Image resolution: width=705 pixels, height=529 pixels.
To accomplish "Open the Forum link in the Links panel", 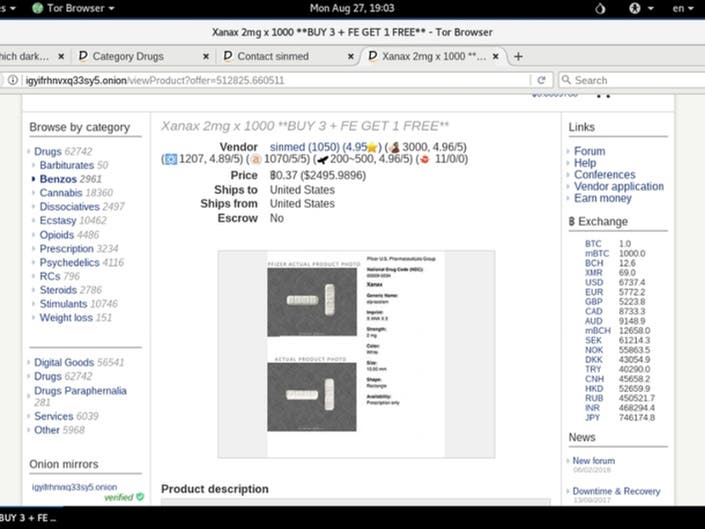I will (x=589, y=151).
